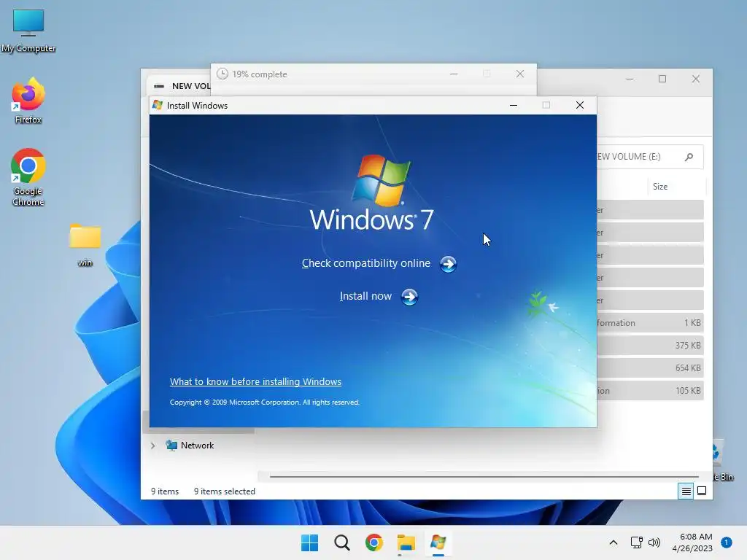Click the Check compatibility online arrow icon
The width and height of the screenshot is (747, 560).
(x=448, y=264)
